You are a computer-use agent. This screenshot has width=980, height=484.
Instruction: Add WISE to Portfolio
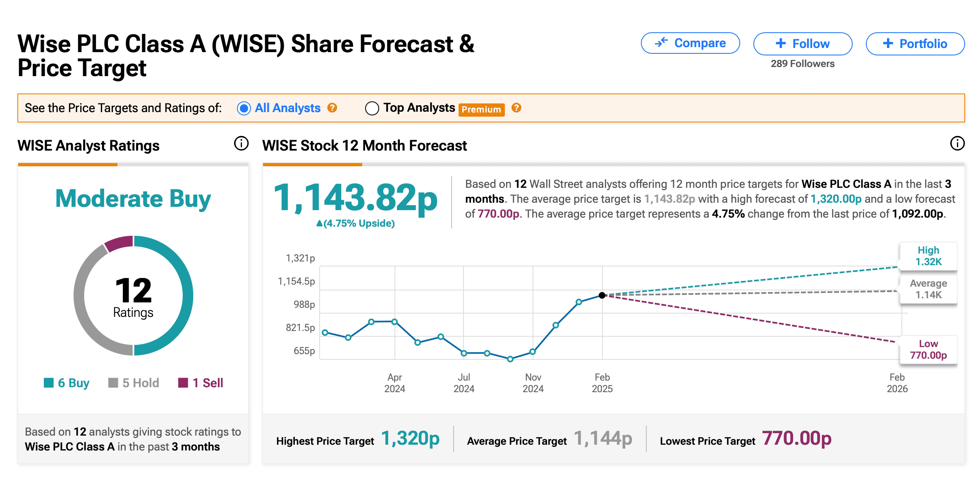click(915, 43)
